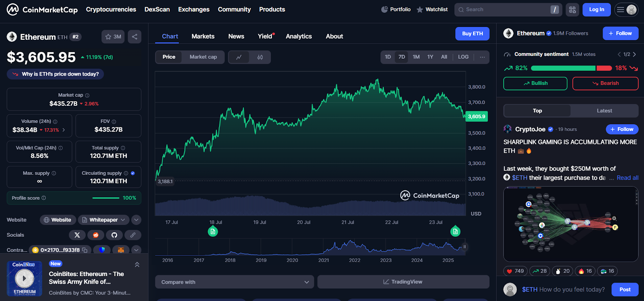Screen dimensions: 644x301
Task: Expand more contracts chevron
Action: (136, 250)
